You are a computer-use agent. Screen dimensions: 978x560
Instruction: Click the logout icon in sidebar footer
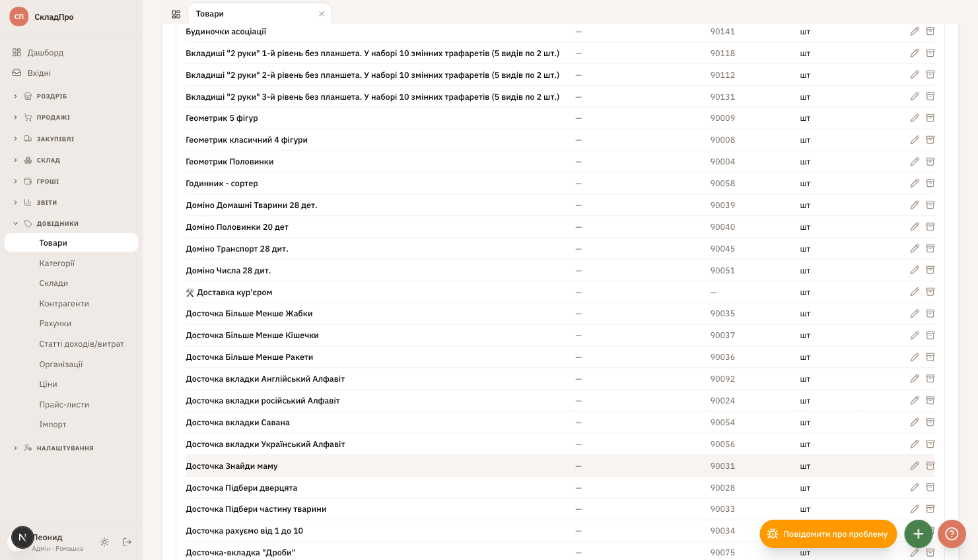[127, 542]
